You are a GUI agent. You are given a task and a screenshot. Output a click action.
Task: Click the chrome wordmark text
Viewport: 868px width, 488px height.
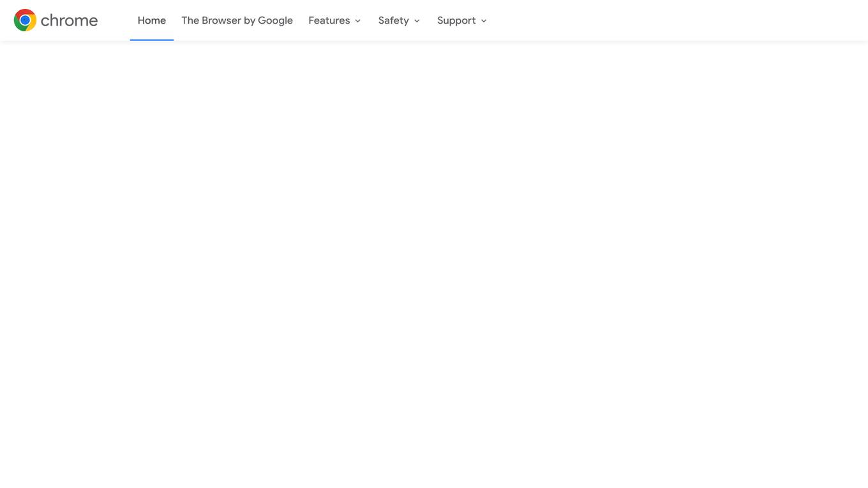pos(69,20)
